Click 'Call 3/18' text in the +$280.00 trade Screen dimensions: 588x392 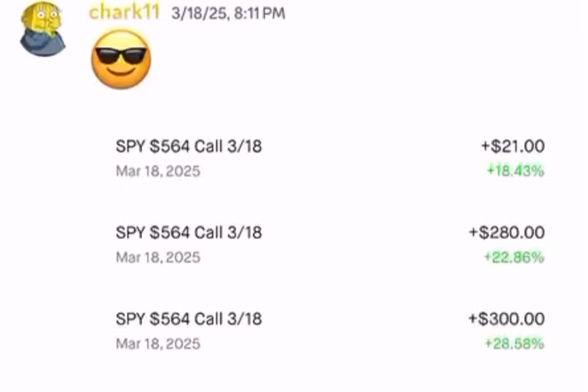(228, 233)
